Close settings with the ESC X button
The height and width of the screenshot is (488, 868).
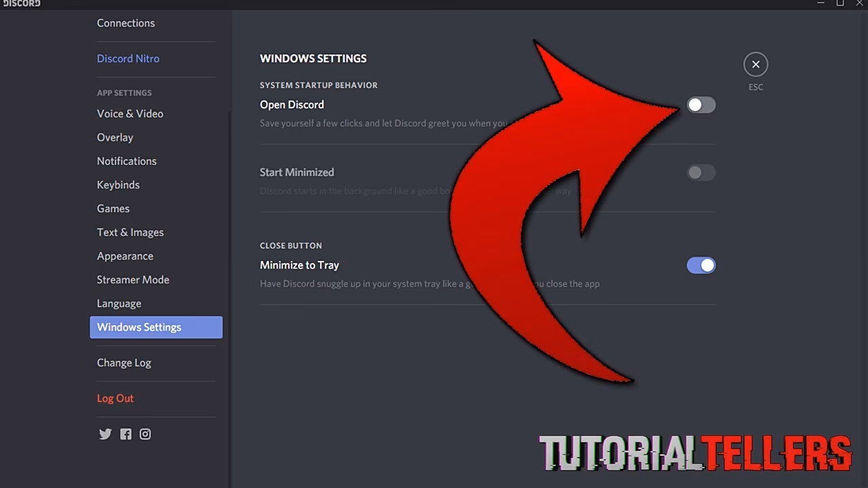click(755, 64)
